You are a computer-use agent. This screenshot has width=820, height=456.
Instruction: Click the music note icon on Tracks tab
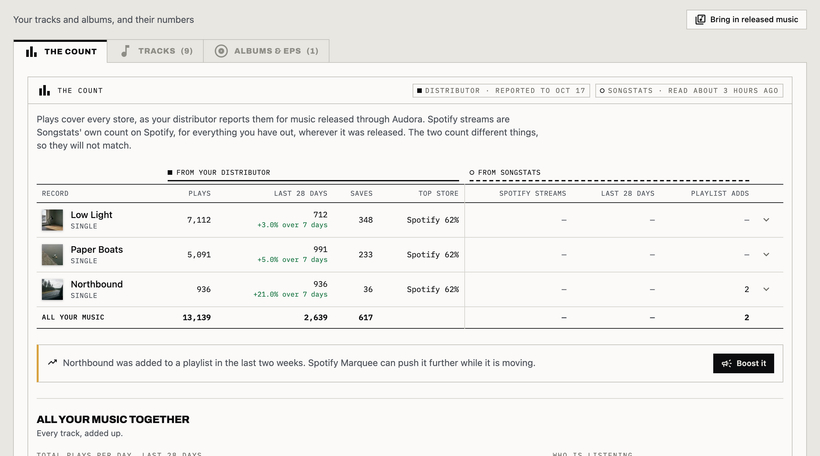pyautogui.click(x=125, y=51)
